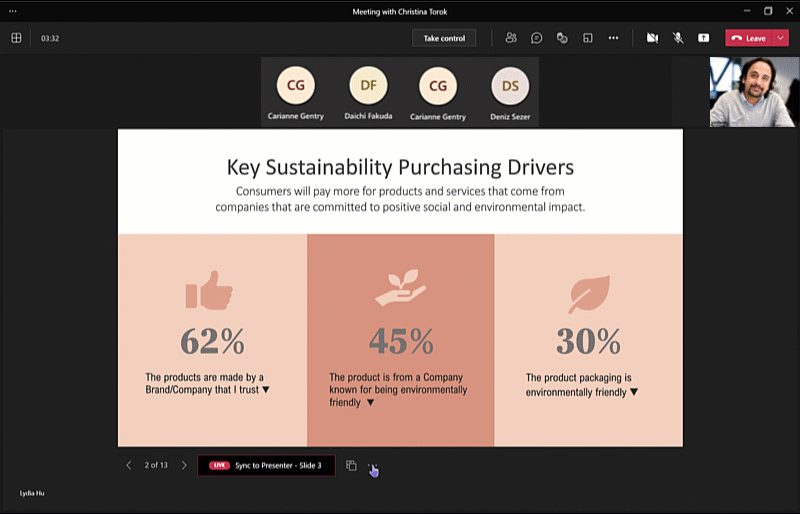Click the Take control button
The width and height of the screenshot is (800, 514).
444,38
